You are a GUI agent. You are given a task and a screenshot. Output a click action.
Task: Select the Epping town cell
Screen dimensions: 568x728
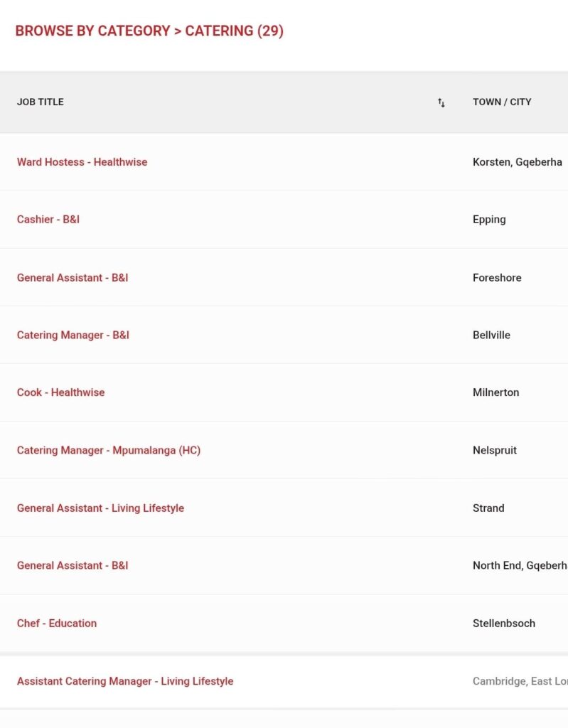(489, 220)
